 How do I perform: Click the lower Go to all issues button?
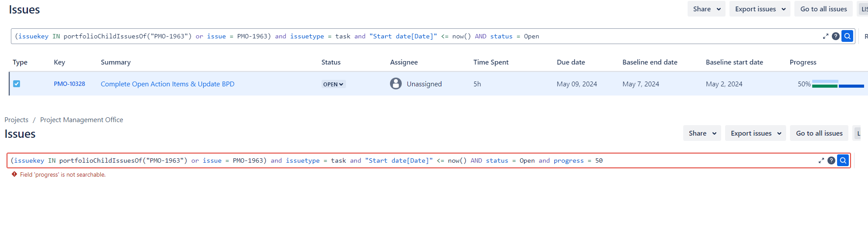point(819,133)
